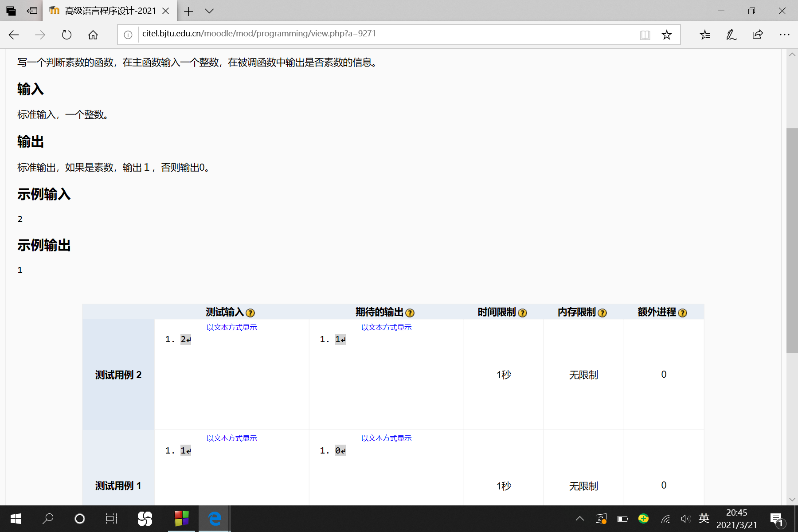Click the 测试用例 1 row label

click(118, 486)
